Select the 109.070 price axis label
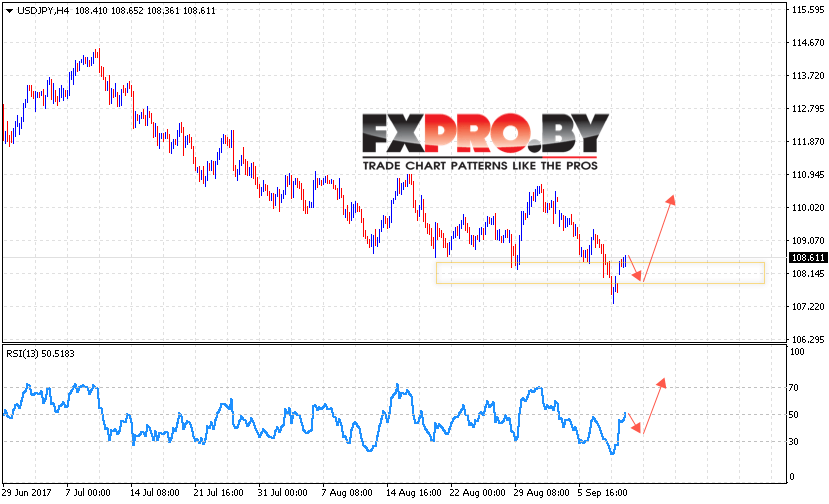 tap(808, 241)
